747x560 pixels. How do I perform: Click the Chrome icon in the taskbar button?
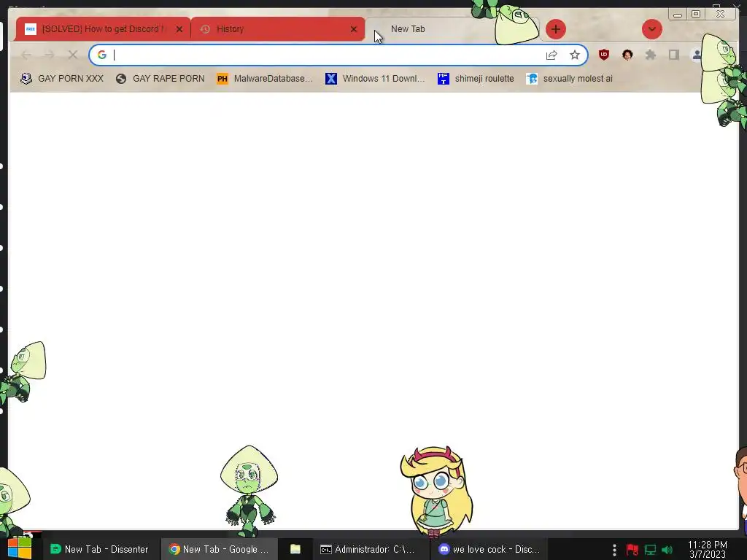coord(174,549)
